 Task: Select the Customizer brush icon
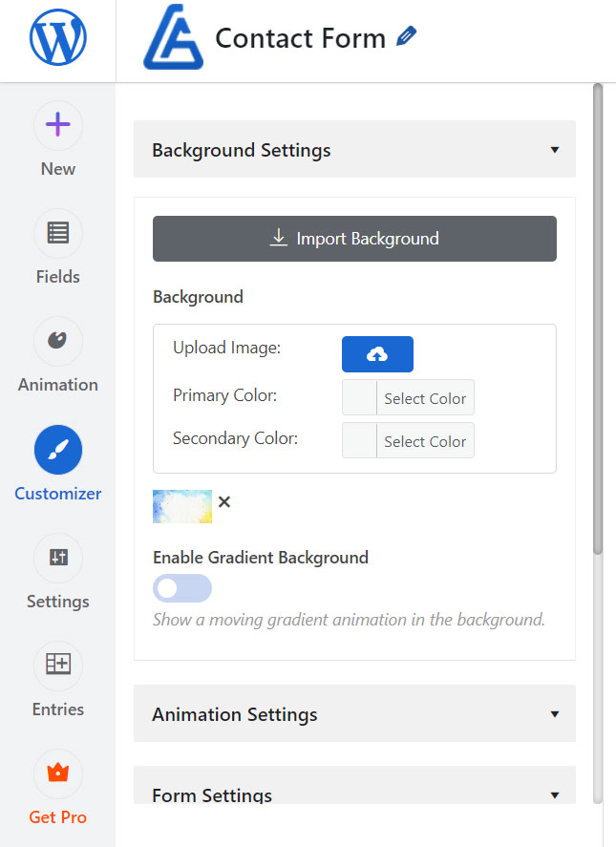point(57,450)
